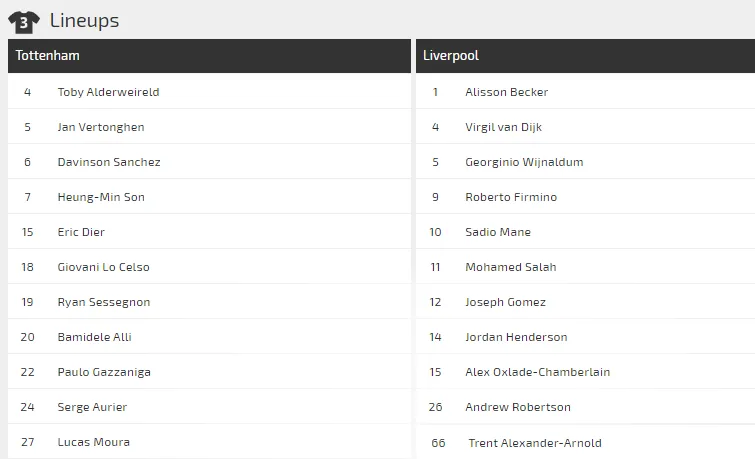The image size is (755, 459).
Task: Open Toby Alderweireld's player page
Action: tap(108, 92)
